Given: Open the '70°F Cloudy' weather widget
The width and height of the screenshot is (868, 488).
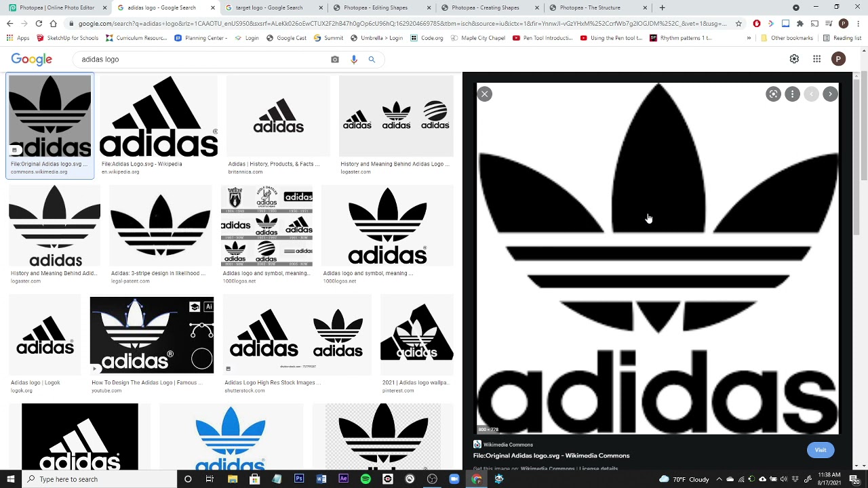Looking at the screenshot, I should coord(684,479).
